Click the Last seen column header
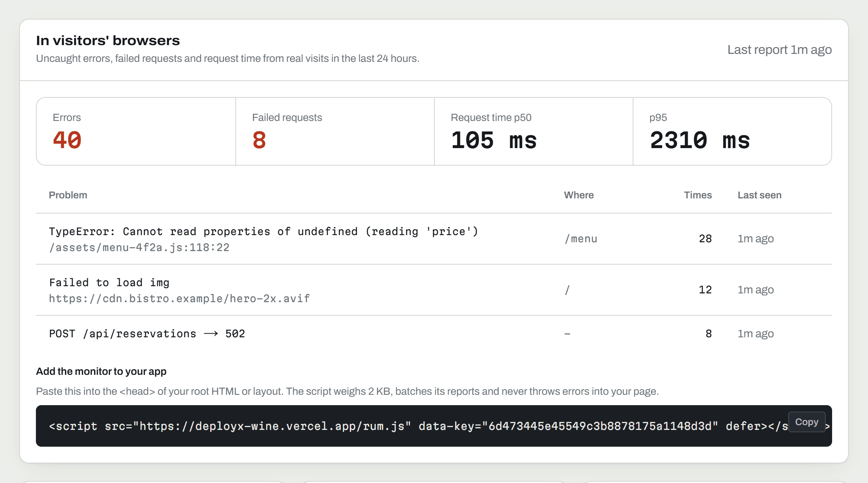 [x=759, y=195]
